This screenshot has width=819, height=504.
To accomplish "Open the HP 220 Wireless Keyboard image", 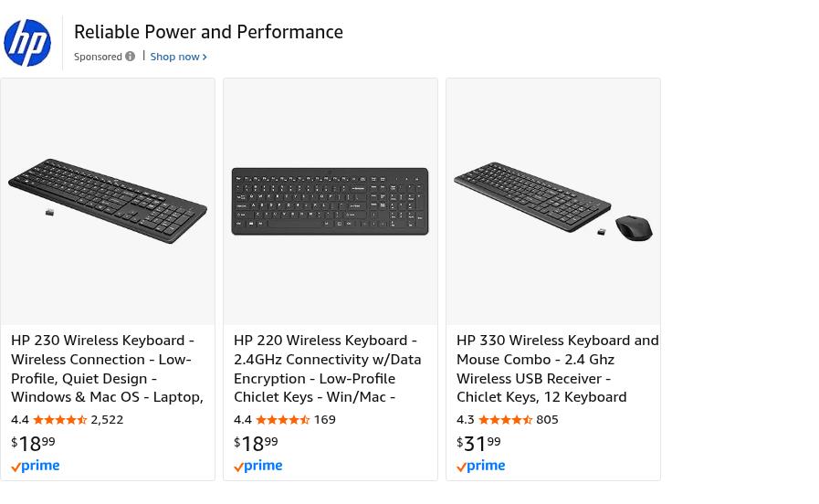I will coord(330,201).
